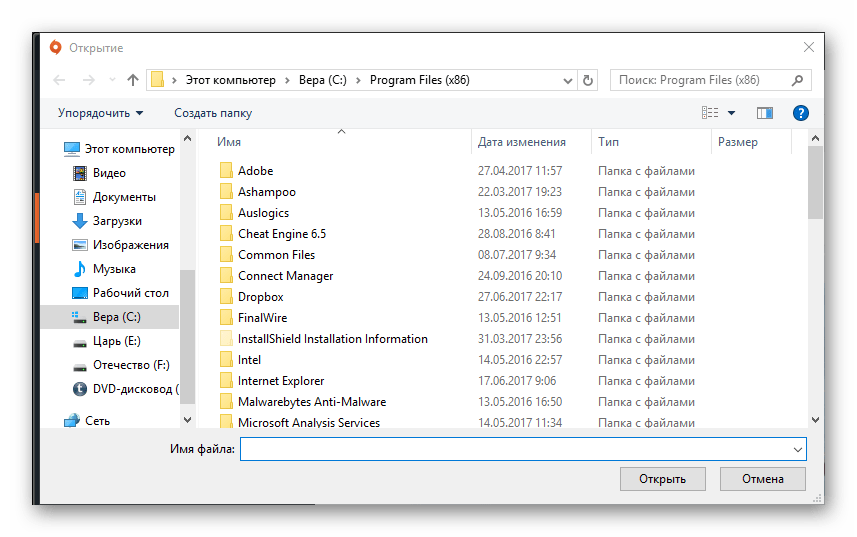The height and width of the screenshot is (537, 857).
Task: Select InstallShield Installation Information folder icon
Action: pos(226,339)
